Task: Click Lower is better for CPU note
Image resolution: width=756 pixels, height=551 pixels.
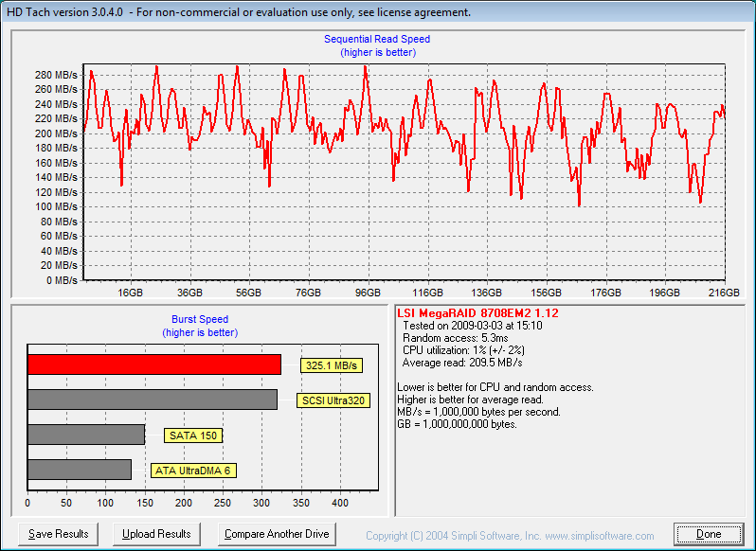Action: tap(495, 387)
